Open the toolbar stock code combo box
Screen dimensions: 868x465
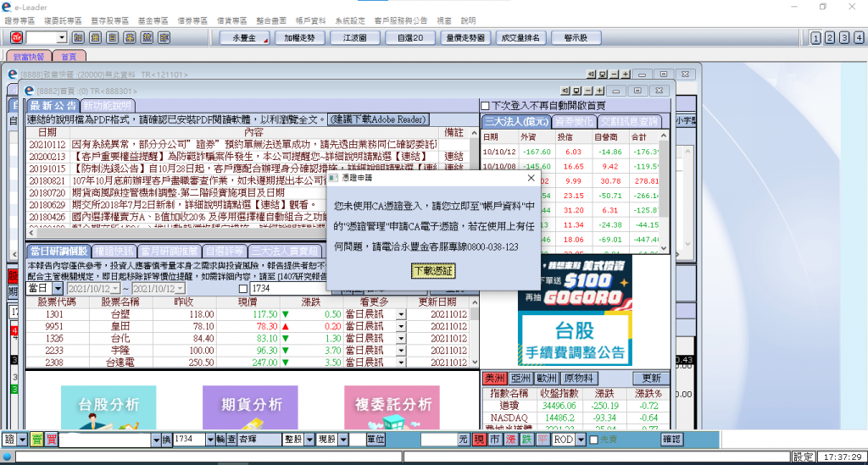click(x=61, y=37)
